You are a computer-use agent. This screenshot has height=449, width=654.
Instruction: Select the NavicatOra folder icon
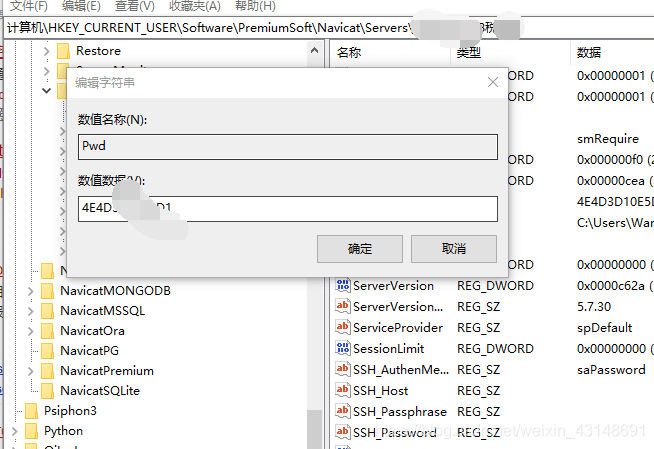pos(48,331)
